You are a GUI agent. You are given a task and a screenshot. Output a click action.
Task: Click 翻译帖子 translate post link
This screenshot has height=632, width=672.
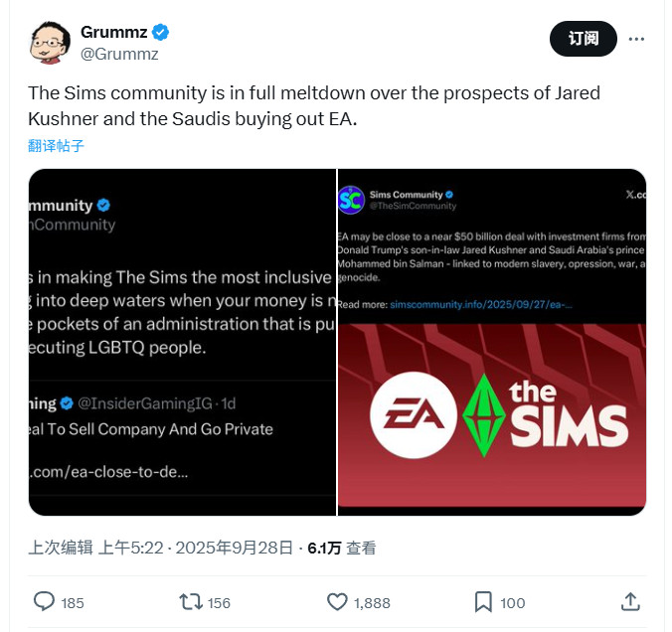(56, 145)
